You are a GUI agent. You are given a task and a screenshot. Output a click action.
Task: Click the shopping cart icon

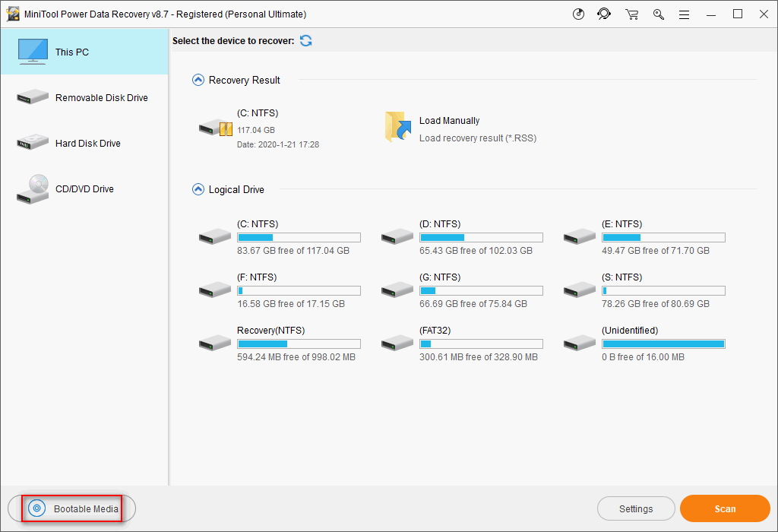pyautogui.click(x=631, y=14)
